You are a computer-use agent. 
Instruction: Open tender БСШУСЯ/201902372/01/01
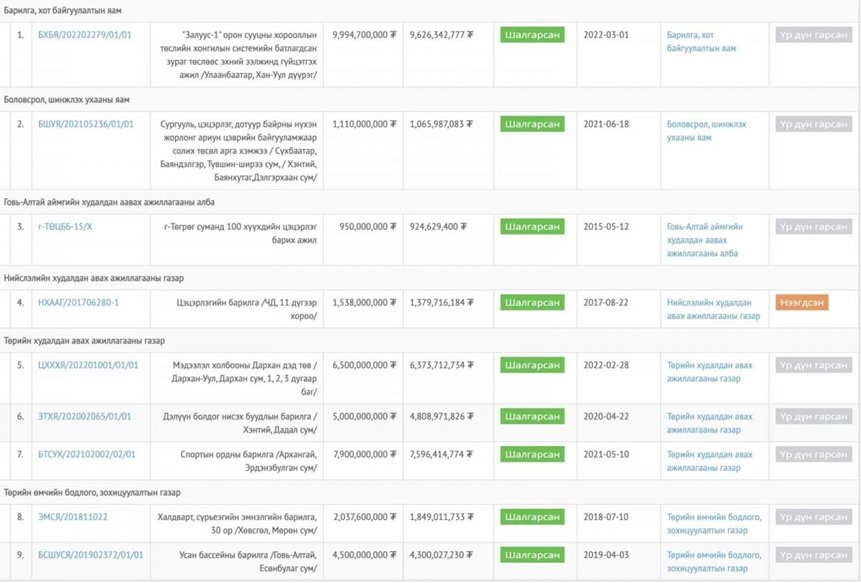pyautogui.click(x=90, y=554)
